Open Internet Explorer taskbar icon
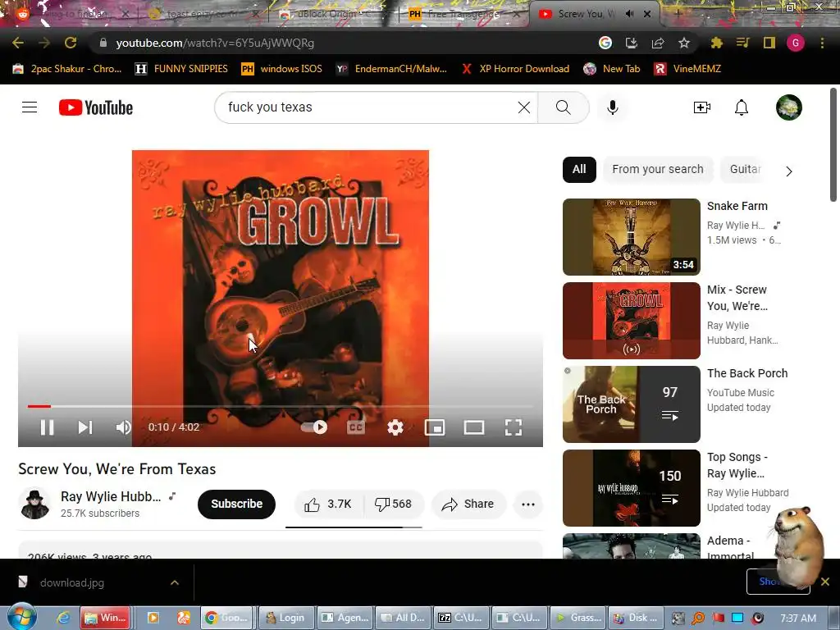 tap(63, 618)
